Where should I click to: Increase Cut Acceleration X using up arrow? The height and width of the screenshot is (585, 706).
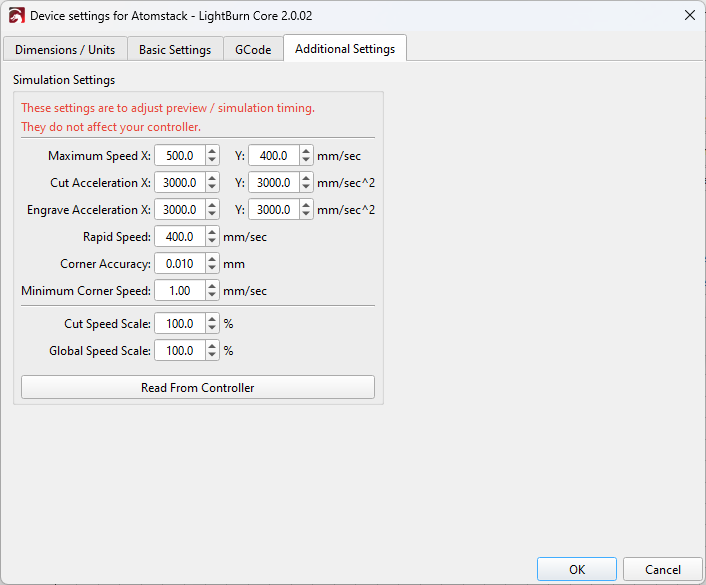click(212, 178)
